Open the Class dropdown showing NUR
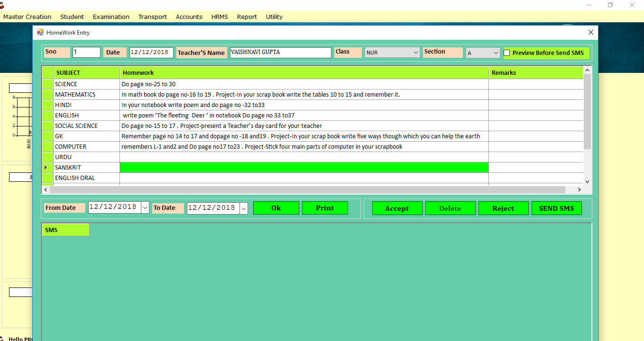Screen dimensions: 644x341 415,53
